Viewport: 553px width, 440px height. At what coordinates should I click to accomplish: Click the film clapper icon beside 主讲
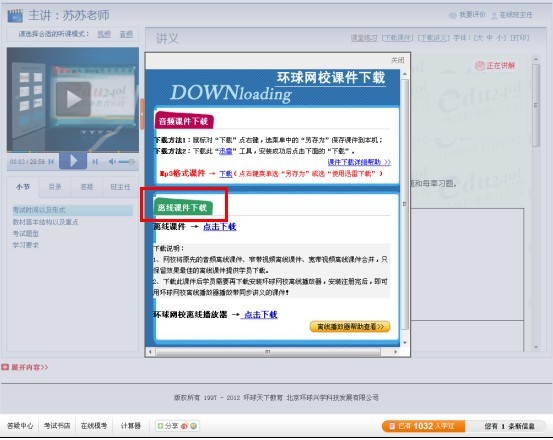point(15,16)
